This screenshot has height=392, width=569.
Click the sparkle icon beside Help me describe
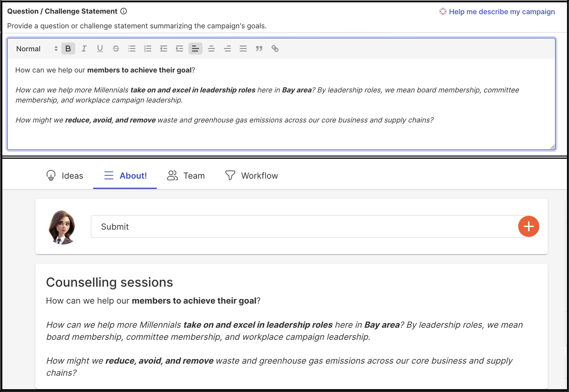pos(443,11)
